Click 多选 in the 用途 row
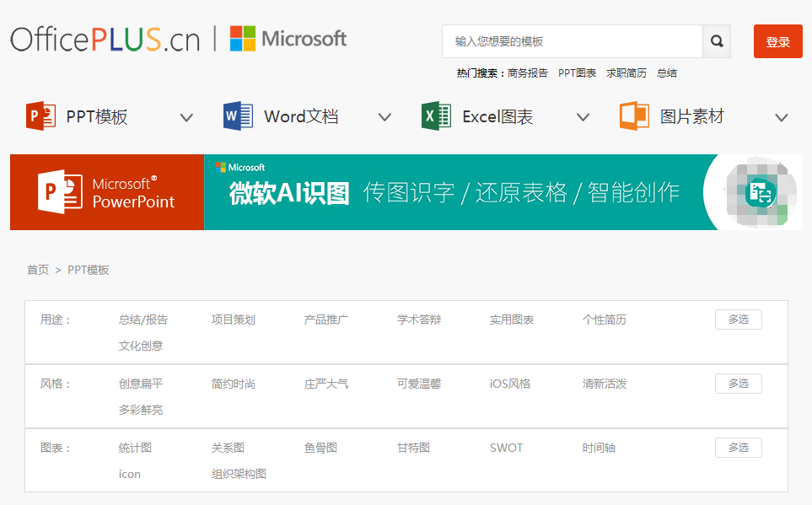Image resolution: width=812 pixels, height=505 pixels. pyautogui.click(x=739, y=320)
